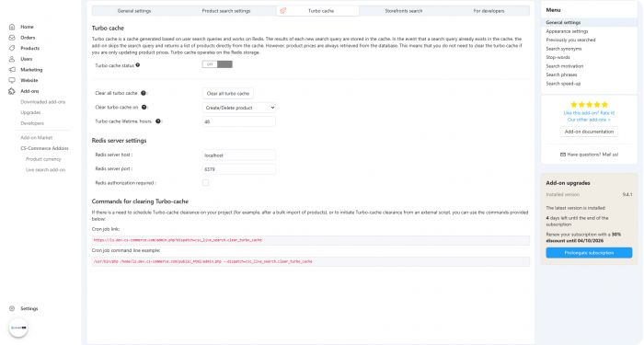Open Product currency in sidebar
This screenshot has height=345, width=644.
coord(43,159)
